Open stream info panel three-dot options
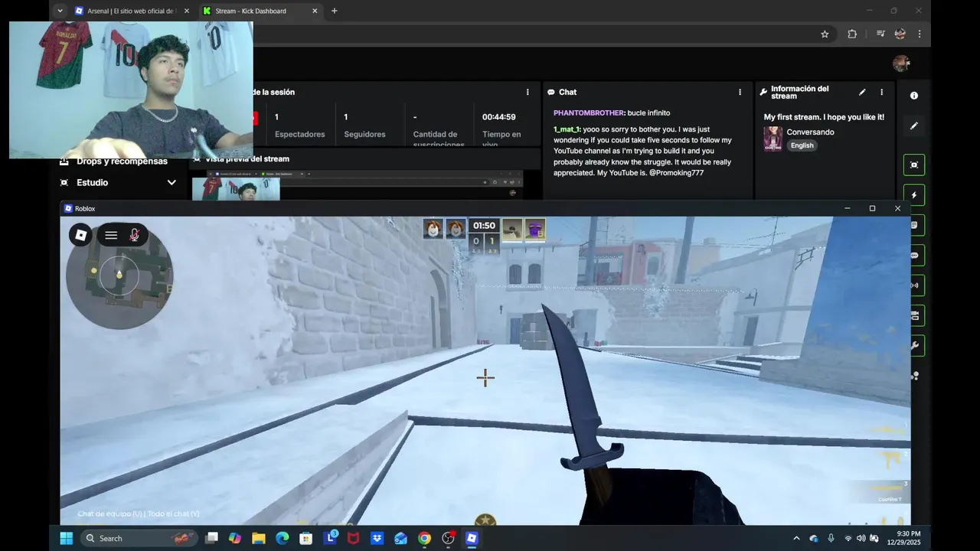980x551 pixels. (x=881, y=92)
